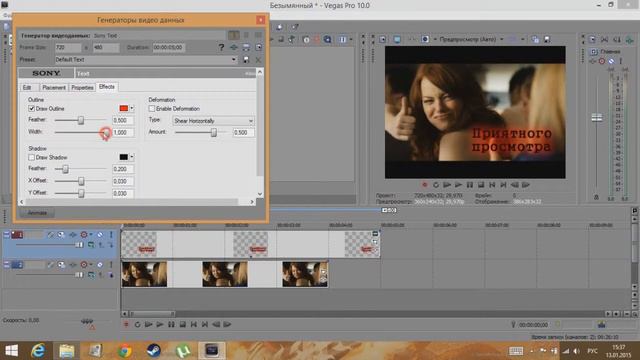Viewport: 640px width, 360px height.
Task: Open Internet Explorer from the taskbar
Action: point(38,351)
